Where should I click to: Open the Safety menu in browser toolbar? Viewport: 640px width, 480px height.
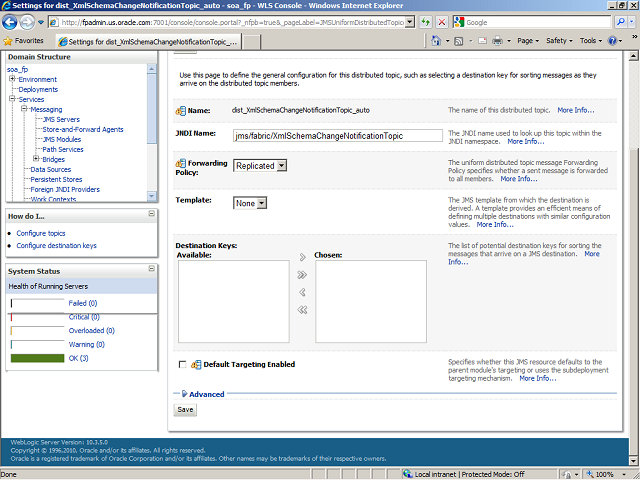click(x=559, y=41)
